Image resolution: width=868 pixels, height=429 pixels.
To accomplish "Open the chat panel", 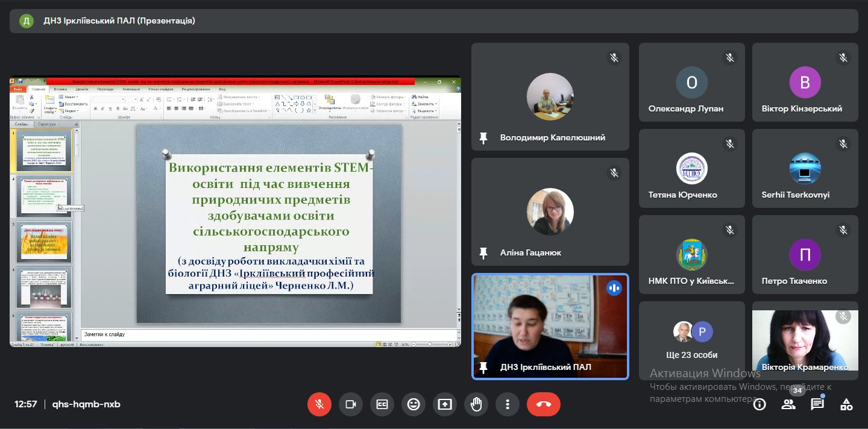I will (817, 404).
